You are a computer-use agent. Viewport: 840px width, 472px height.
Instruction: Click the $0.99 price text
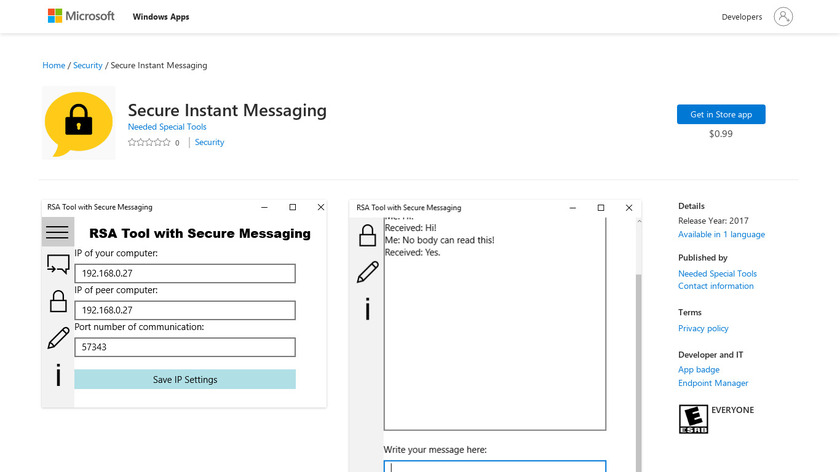click(x=721, y=133)
